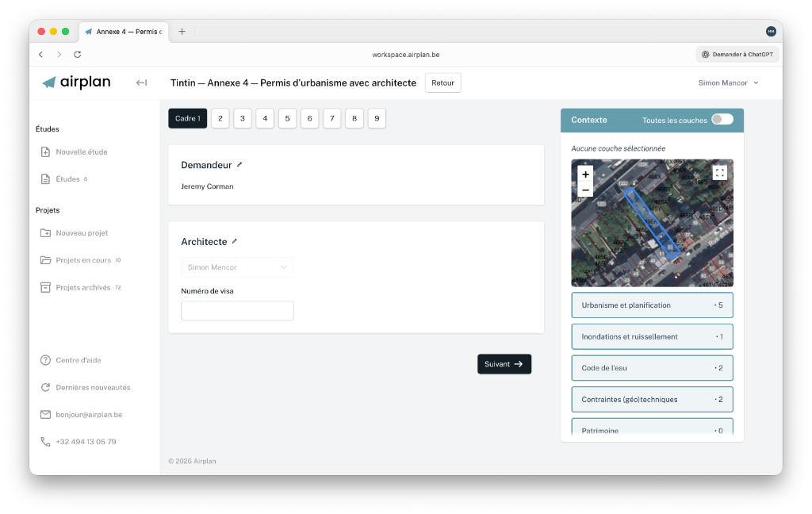812x514 pixels.
Task: Switch to cadre 4 tab
Action: 265,118
